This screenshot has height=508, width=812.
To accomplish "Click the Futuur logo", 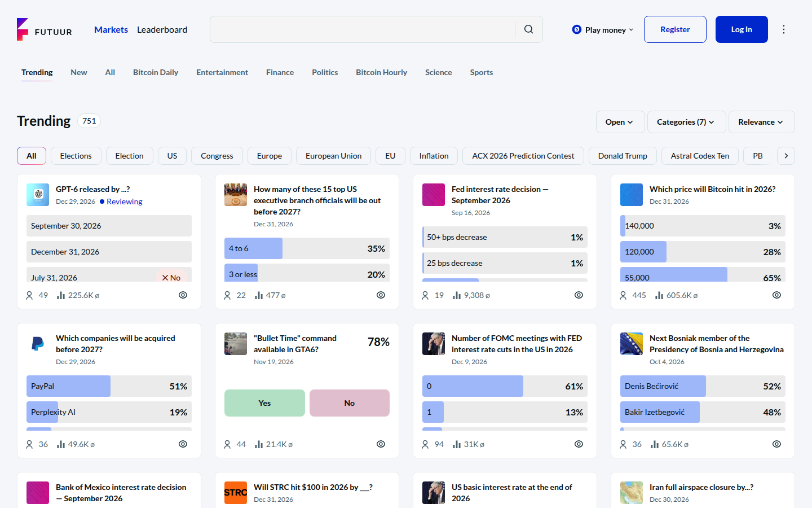I will [45, 29].
